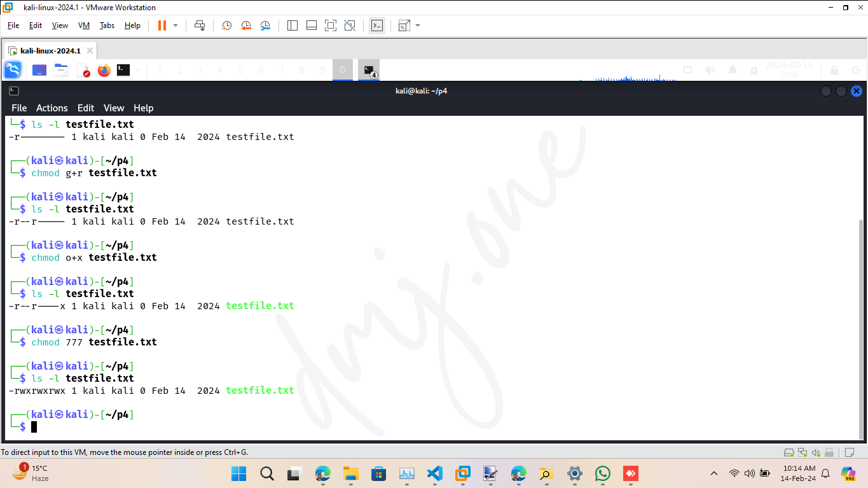Revert the virtual machine to snapshot
This screenshot has width=868, height=488.
(x=246, y=25)
